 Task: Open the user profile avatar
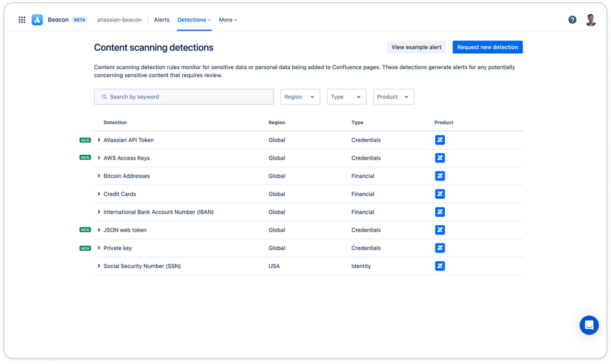coord(591,20)
